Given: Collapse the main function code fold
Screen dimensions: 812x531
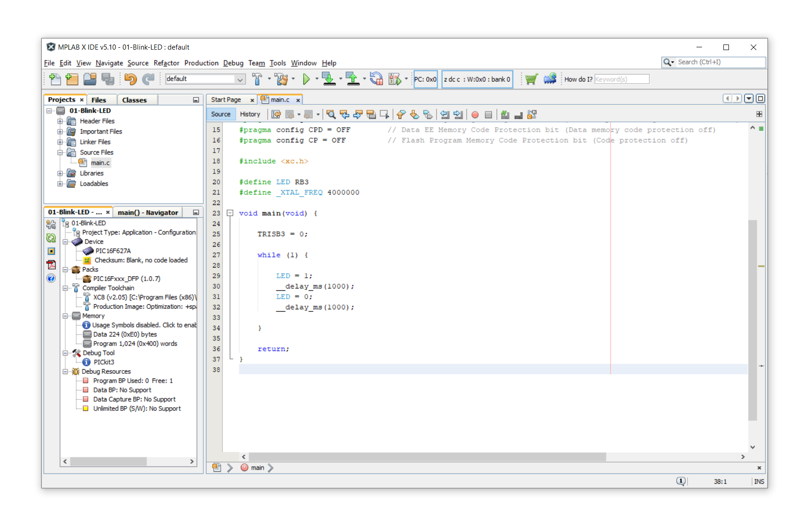Looking at the screenshot, I should pyautogui.click(x=230, y=213).
